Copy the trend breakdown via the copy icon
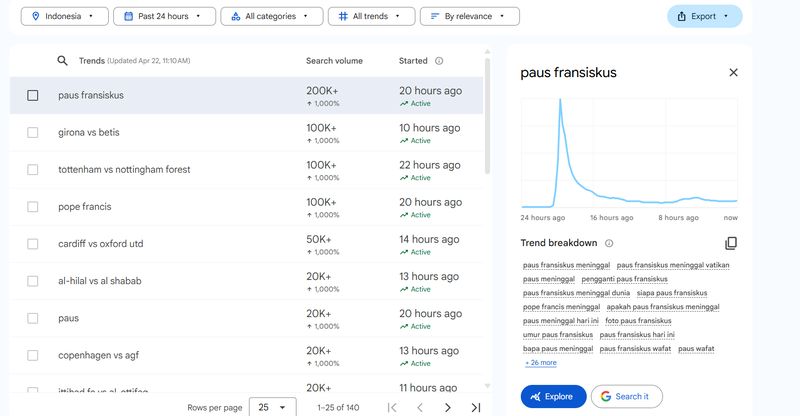 pos(731,243)
